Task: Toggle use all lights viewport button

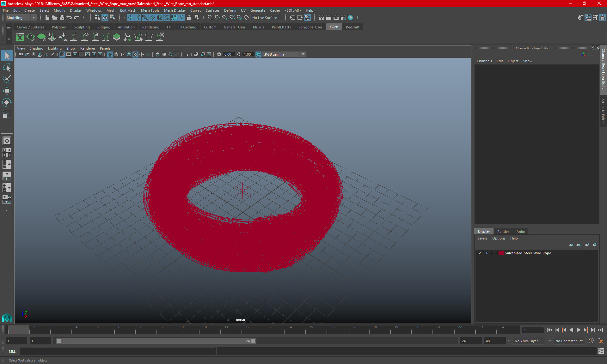Action: [142, 54]
